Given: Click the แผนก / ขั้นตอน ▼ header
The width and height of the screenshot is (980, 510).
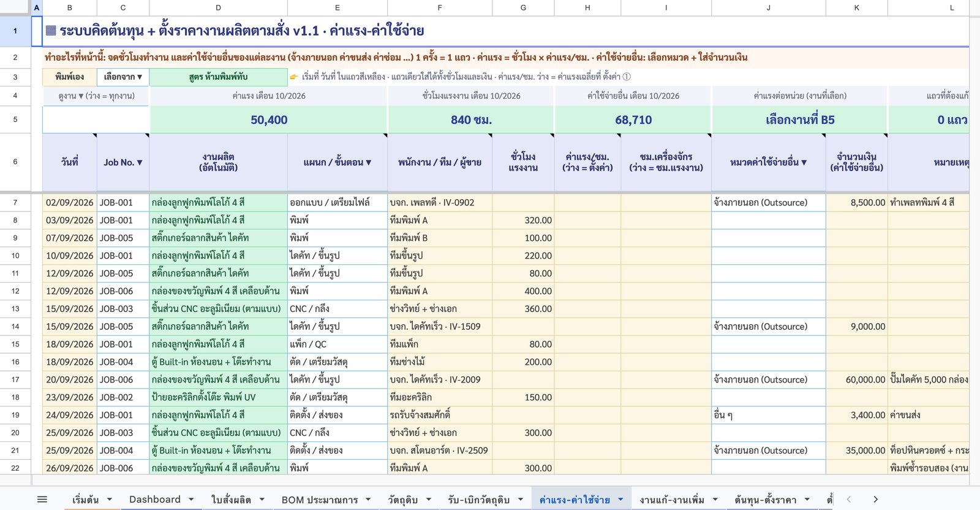Looking at the screenshot, I should point(337,162).
